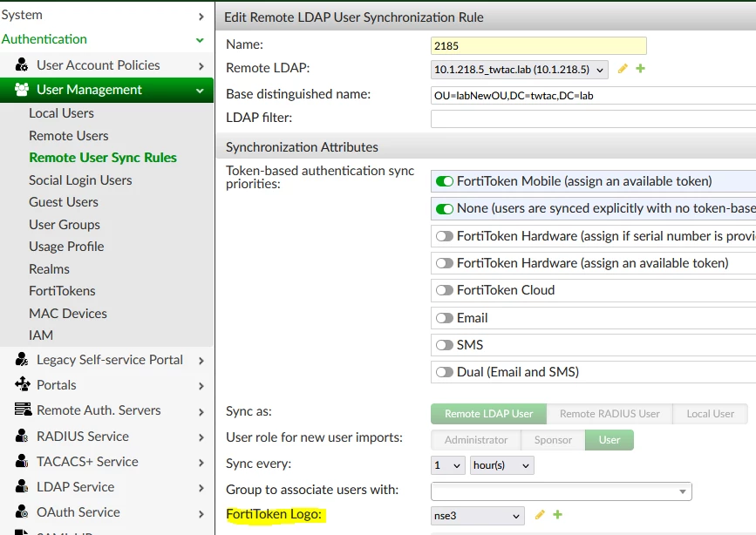Open Group to associate users with dropdown
Viewport: 756px width, 535px height.
click(x=562, y=491)
